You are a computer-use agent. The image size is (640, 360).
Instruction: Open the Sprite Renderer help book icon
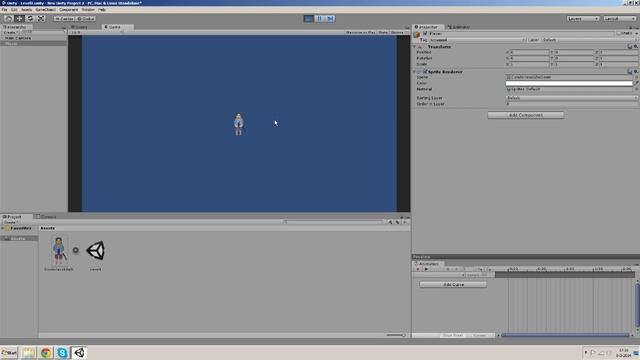[630, 72]
